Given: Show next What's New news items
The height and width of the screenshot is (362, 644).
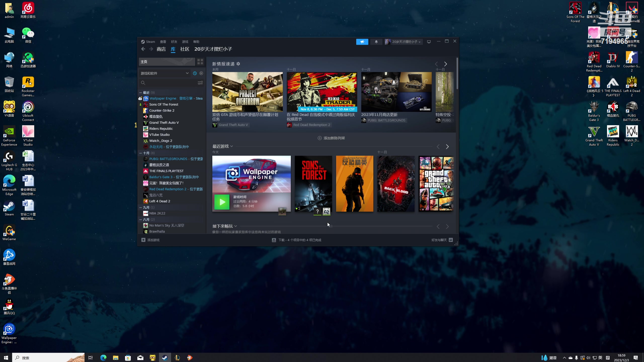Looking at the screenshot, I should point(446,64).
